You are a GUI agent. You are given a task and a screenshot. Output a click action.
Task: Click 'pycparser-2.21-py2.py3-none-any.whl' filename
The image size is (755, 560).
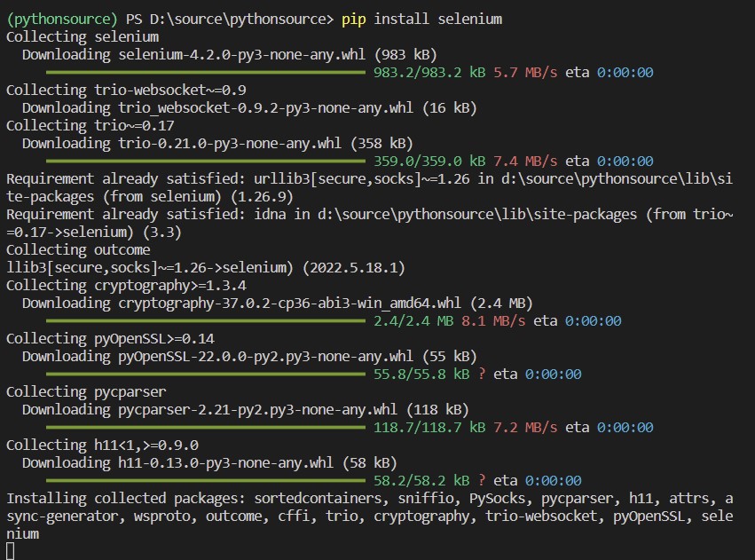click(x=257, y=410)
